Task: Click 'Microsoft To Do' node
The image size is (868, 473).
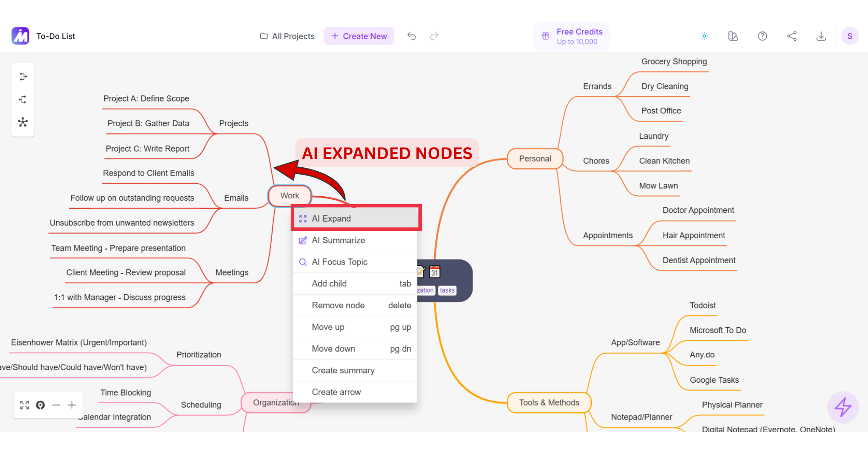Action: click(x=718, y=330)
